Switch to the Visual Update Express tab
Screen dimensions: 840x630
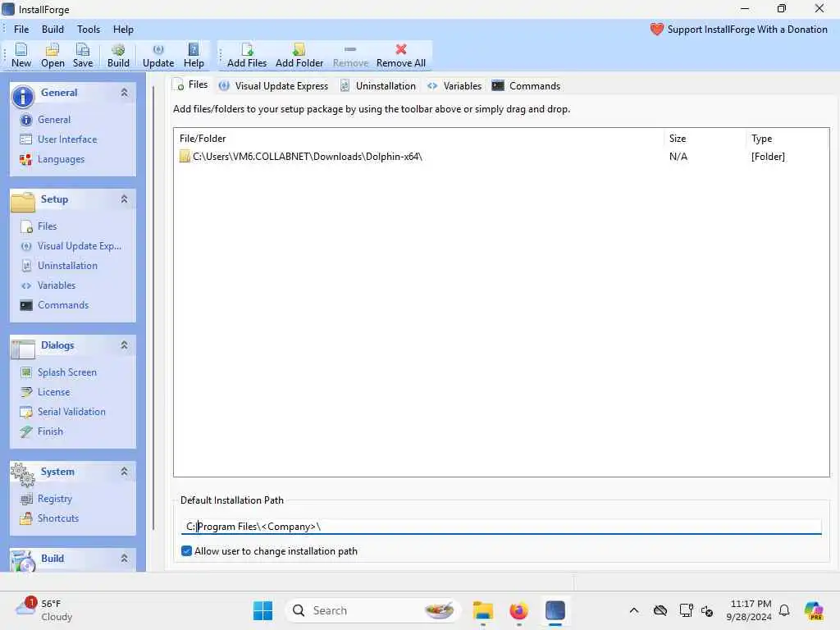click(273, 85)
